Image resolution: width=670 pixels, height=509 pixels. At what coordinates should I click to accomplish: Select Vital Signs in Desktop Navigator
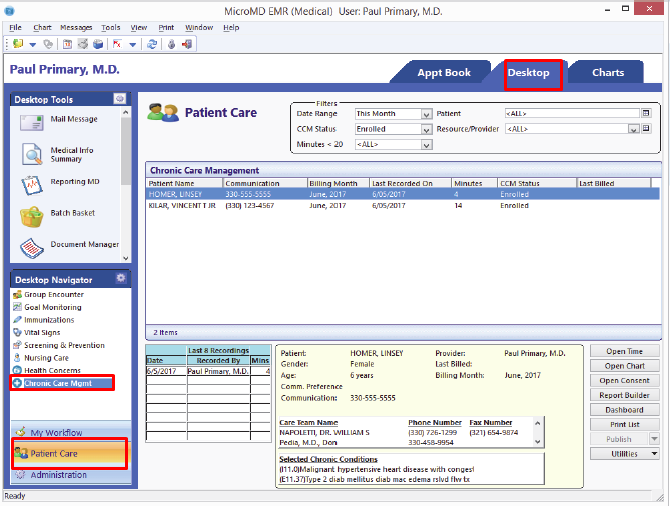42,332
